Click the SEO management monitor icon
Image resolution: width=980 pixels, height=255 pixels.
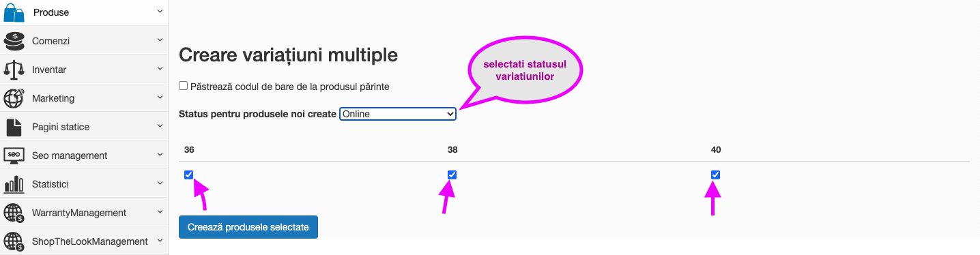click(14, 155)
